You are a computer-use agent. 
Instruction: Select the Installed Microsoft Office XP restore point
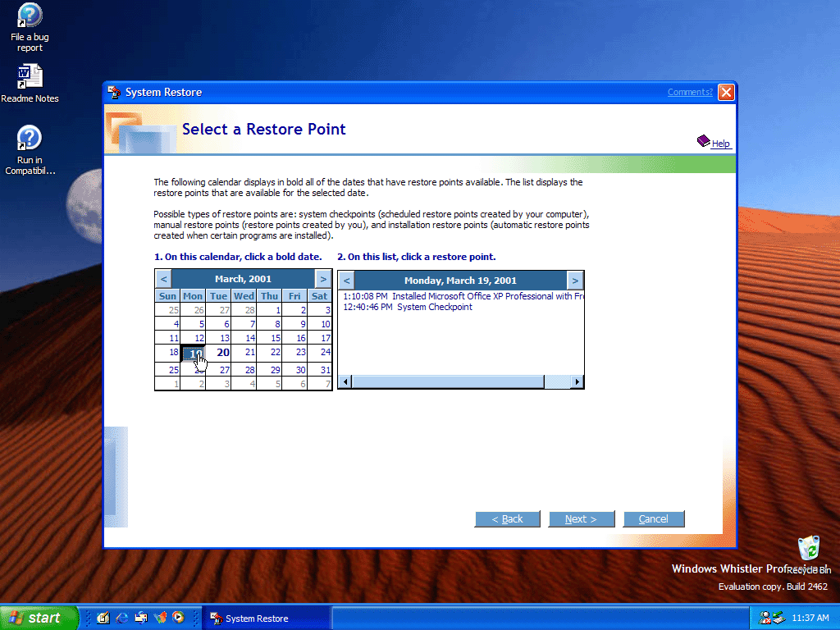click(x=463, y=296)
